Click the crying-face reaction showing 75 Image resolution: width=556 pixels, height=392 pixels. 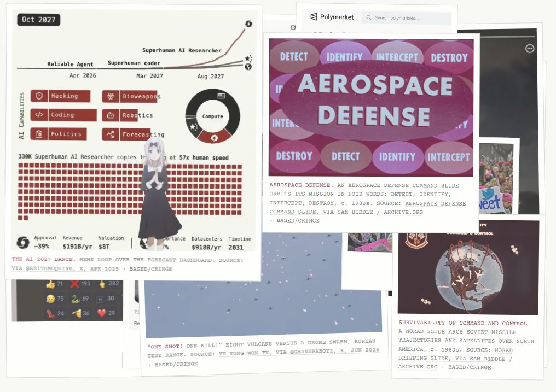pyautogui.click(x=54, y=299)
